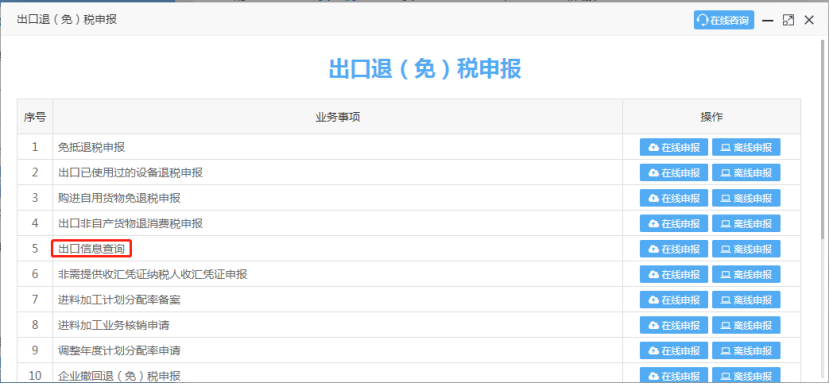Click 在线申报 for 购进自用货物免退税申报
Viewport: 830px width, 384px height.
coord(673,198)
